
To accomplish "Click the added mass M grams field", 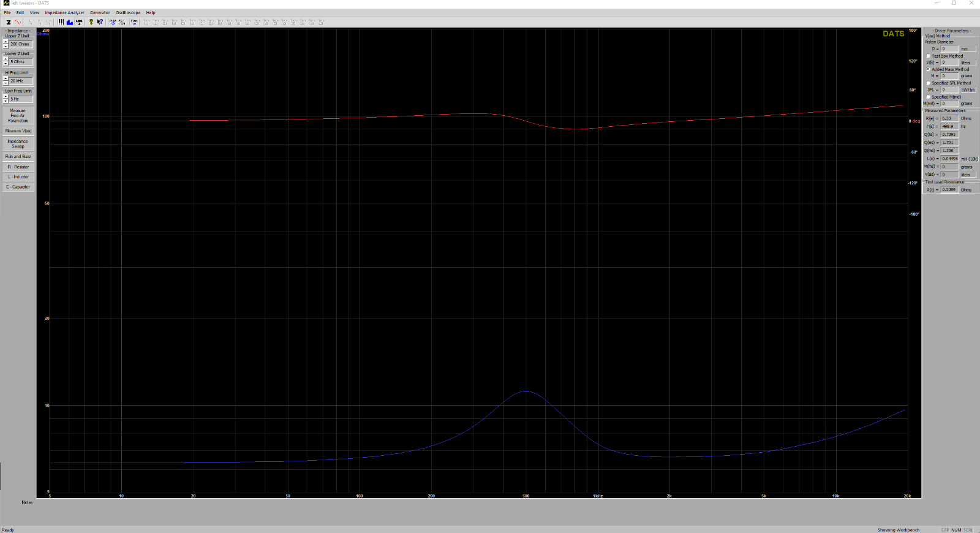I will [x=949, y=76].
